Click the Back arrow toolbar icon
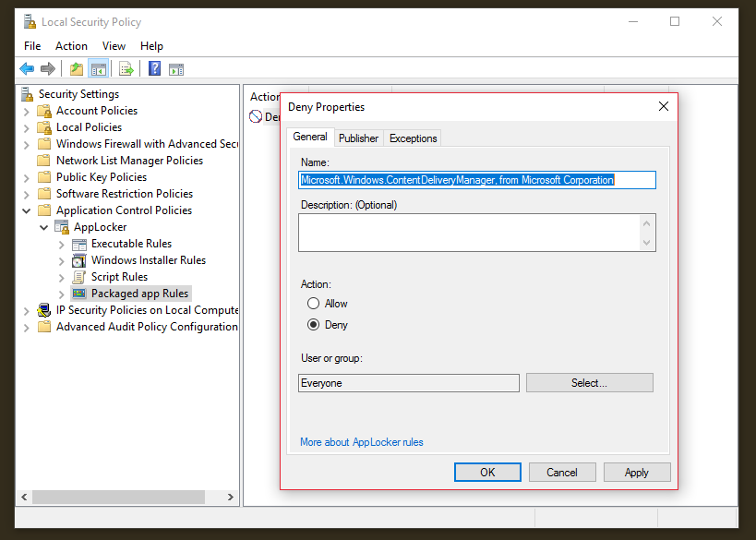The image size is (756, 540). 27,69
